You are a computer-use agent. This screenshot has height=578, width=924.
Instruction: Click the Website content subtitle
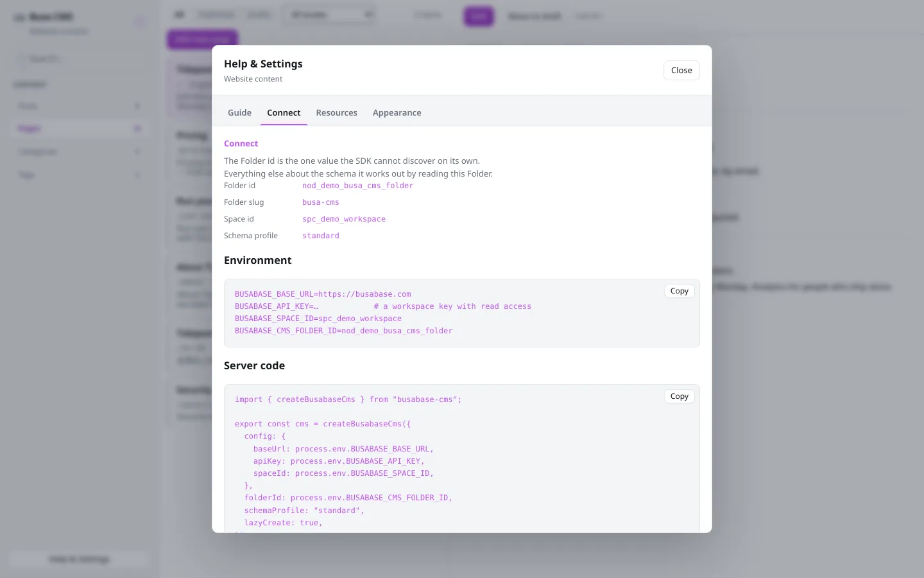253,79
